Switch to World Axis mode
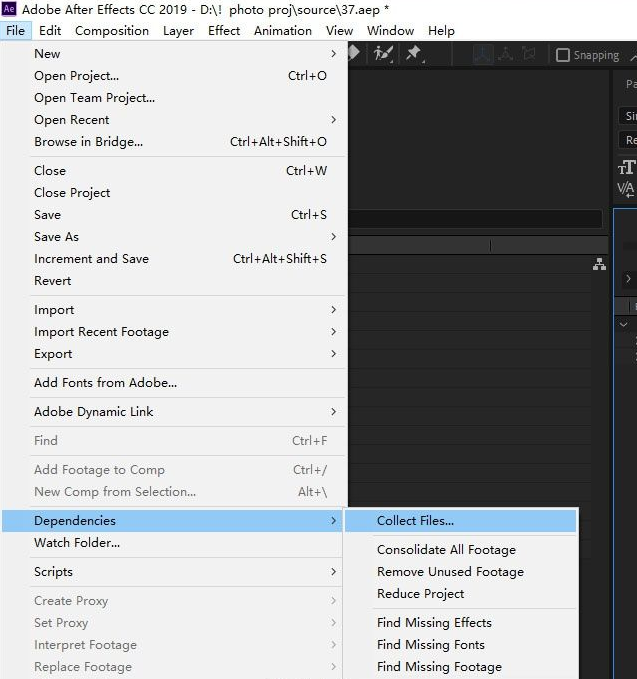This screenshot has width=637, height=679. [506, 54]
